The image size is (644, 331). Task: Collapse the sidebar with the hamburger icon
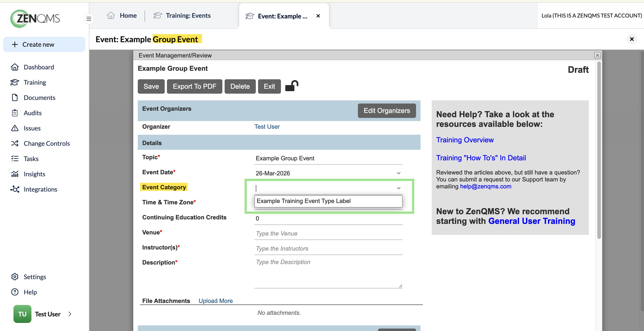pyautogui.click(x=89, y=19)
